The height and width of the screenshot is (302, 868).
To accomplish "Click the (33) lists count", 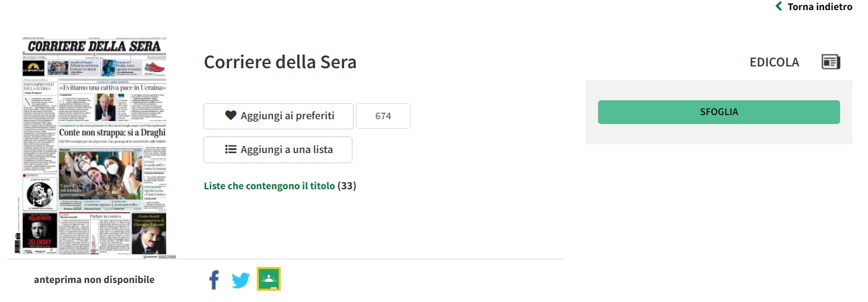I will [x=346, y=186].
